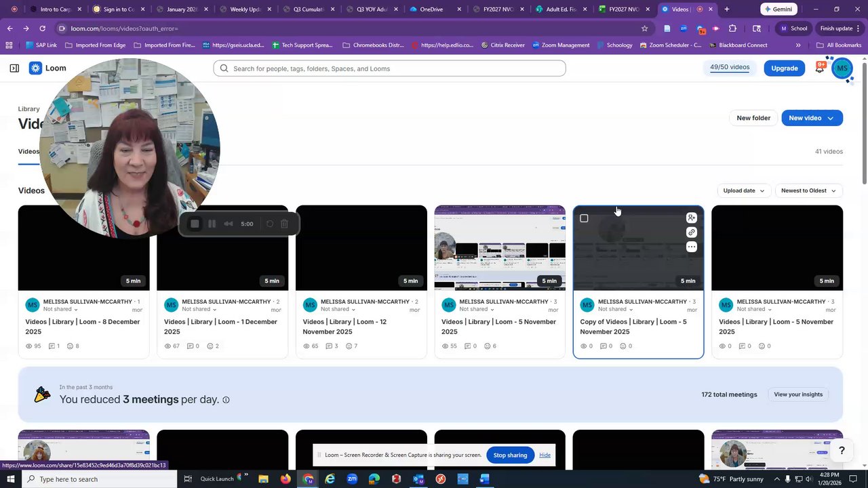This screenshot has height=488, width=868.
Task: Click the comments icon on the 1 December video
Action: [190, 346]
